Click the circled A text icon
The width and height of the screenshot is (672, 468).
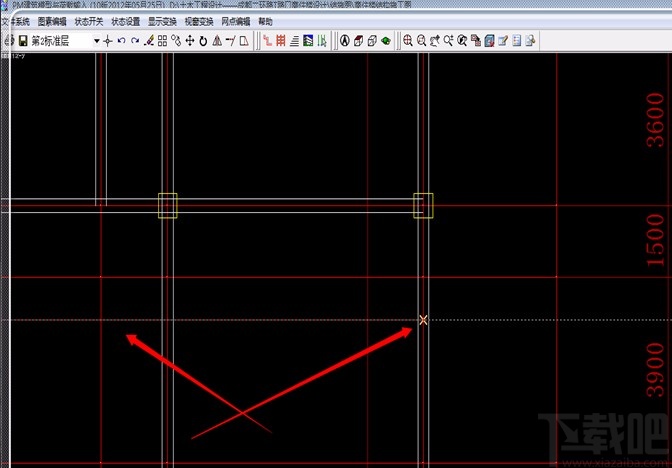pos(344,41)
